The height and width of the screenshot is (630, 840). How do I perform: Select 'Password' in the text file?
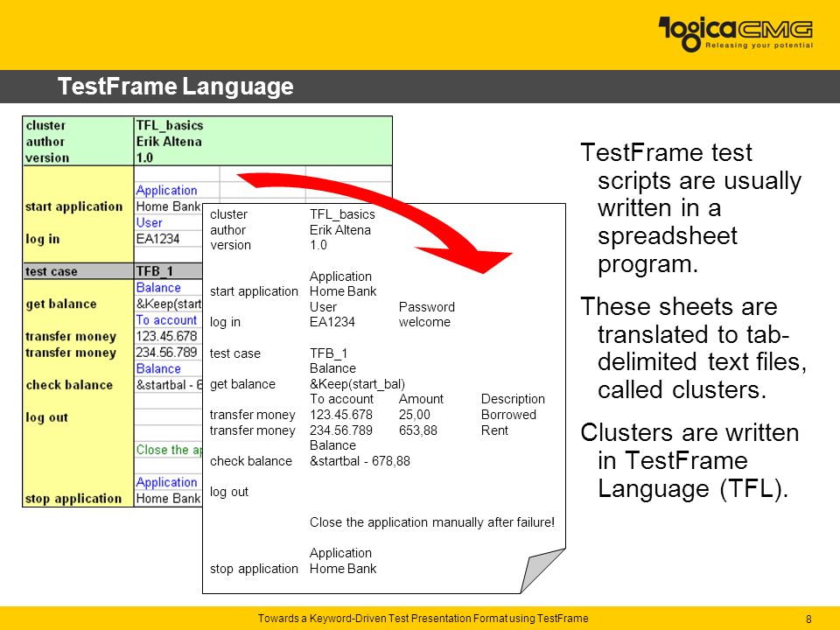426,307
